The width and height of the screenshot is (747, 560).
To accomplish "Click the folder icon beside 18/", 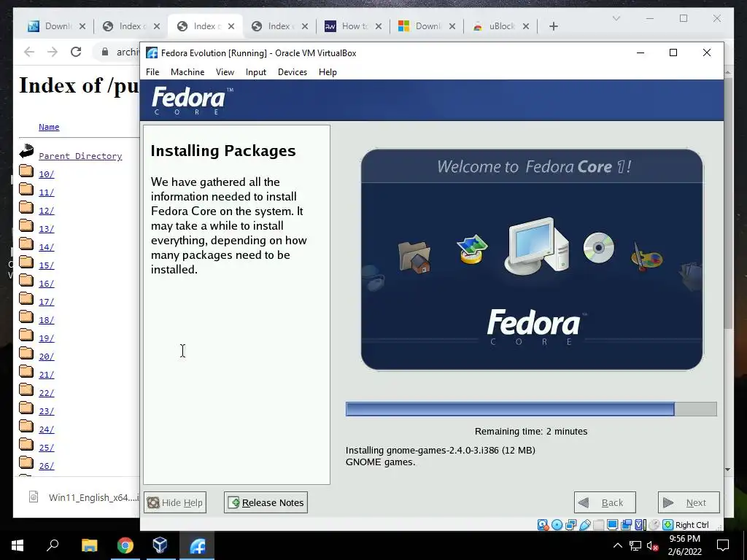I will point(26,317).
